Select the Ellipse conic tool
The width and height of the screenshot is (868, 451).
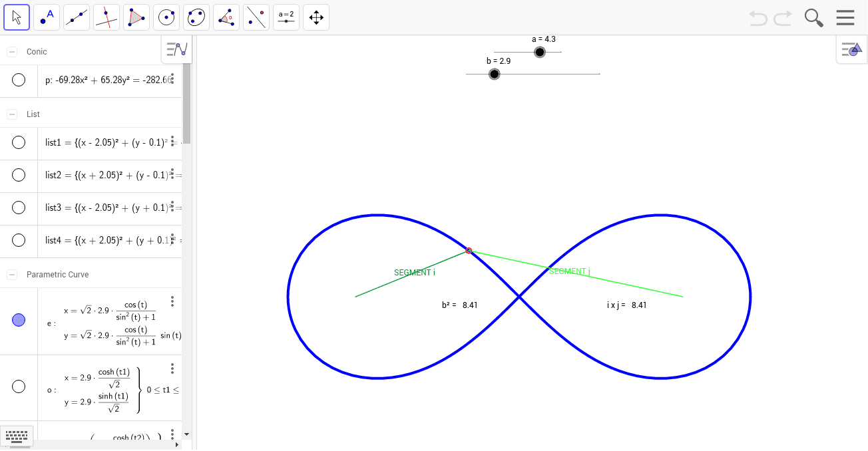[196, 17]
